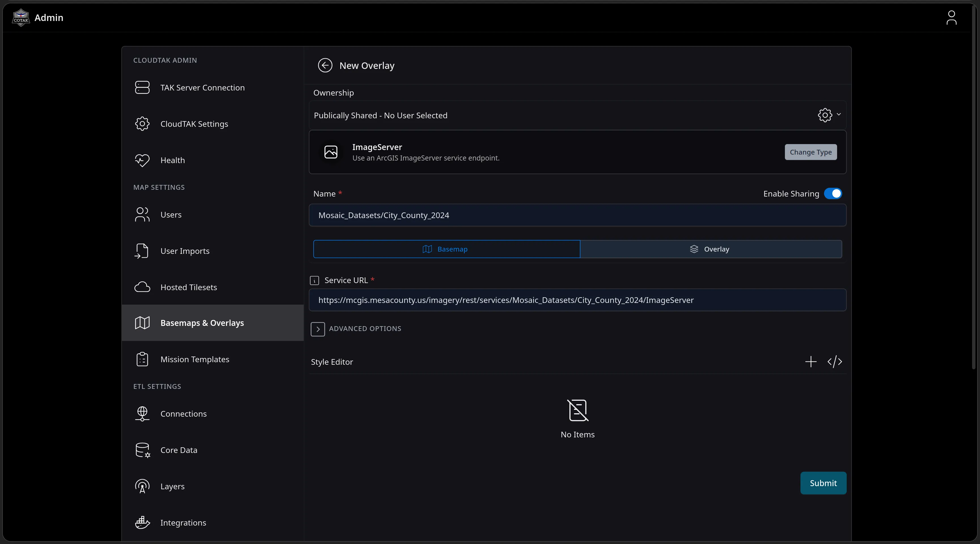
Task: Click the Users people icon
Action: click(x=142, y=214)
